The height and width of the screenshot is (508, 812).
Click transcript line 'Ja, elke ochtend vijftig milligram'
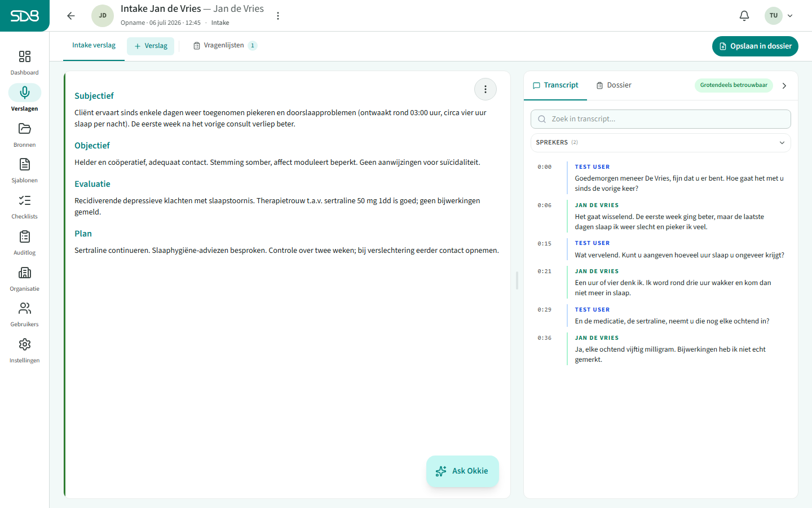[x=670, y=354]
